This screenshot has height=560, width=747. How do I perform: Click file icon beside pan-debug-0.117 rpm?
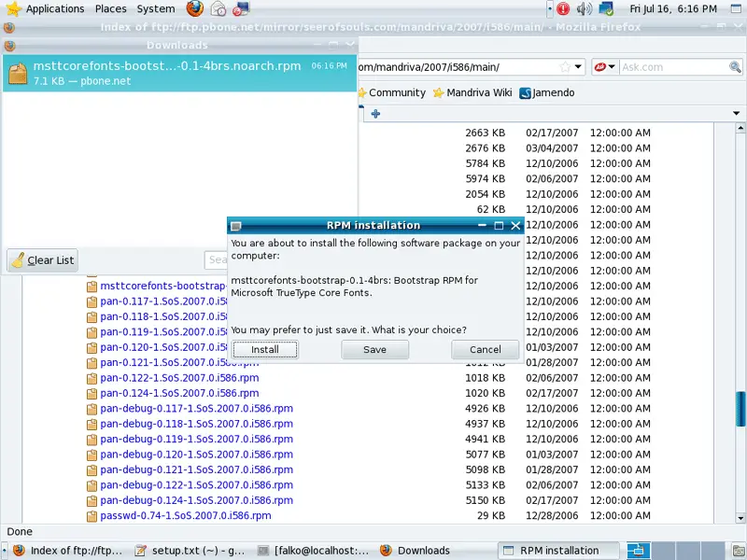pyautogui.click(x=92, y=409)
